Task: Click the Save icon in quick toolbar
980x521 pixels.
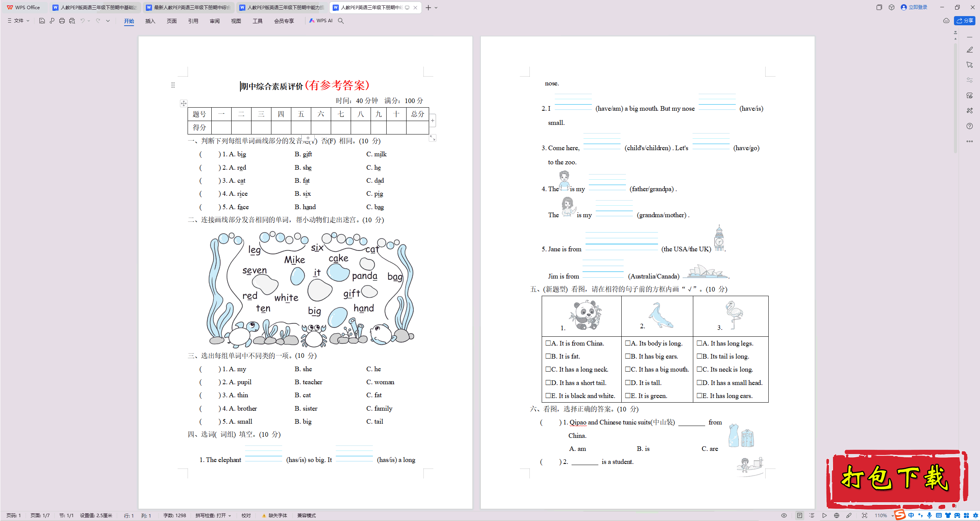Action: coord(42,21)
